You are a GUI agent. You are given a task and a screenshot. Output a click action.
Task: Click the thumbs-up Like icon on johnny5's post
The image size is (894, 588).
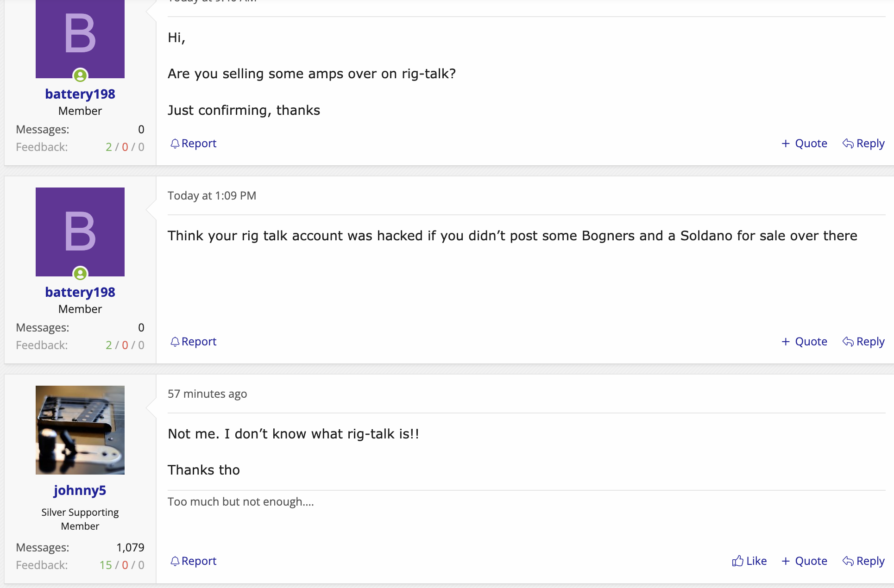(x=737, y=561)
